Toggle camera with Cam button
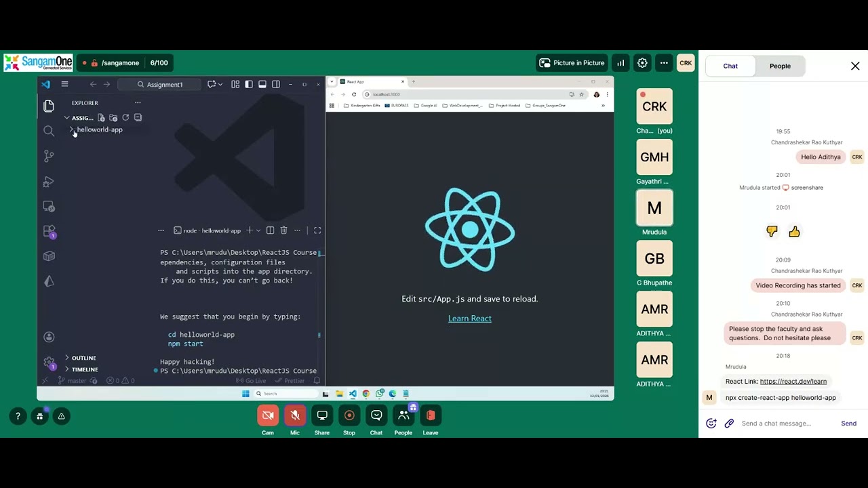868x488 pixels. [268, 415]
